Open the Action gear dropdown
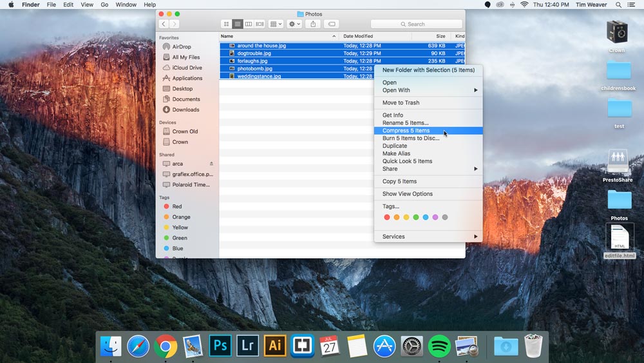Viewport: 644px width, 363px height. [x=294, y=24]
